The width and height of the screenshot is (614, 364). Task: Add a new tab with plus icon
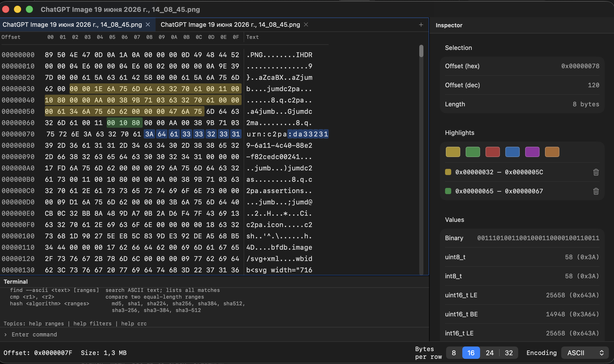(x=421, y=25)
